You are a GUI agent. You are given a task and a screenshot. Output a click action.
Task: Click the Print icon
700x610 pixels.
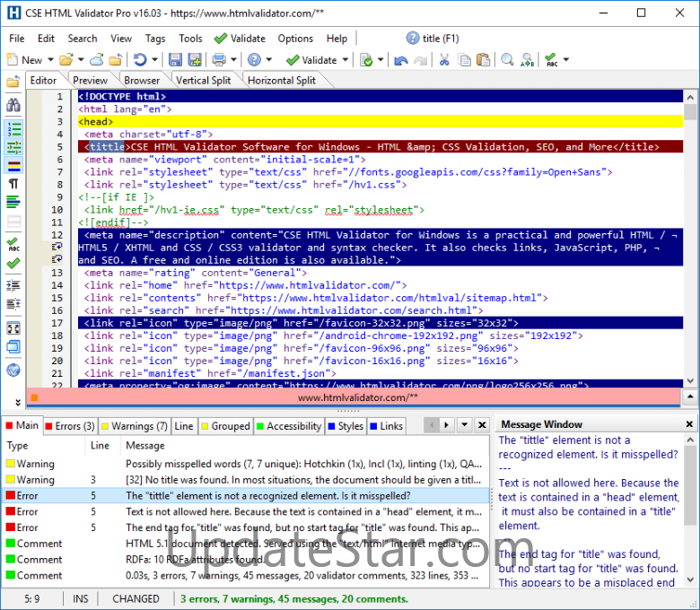click(x=219, y=60)
